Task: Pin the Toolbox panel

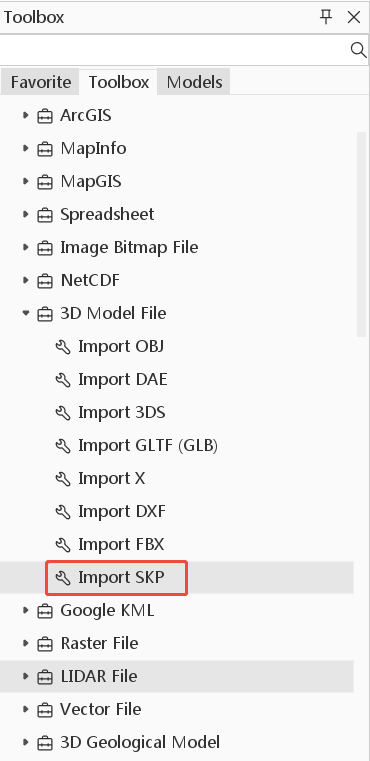Action: (326, 17)
